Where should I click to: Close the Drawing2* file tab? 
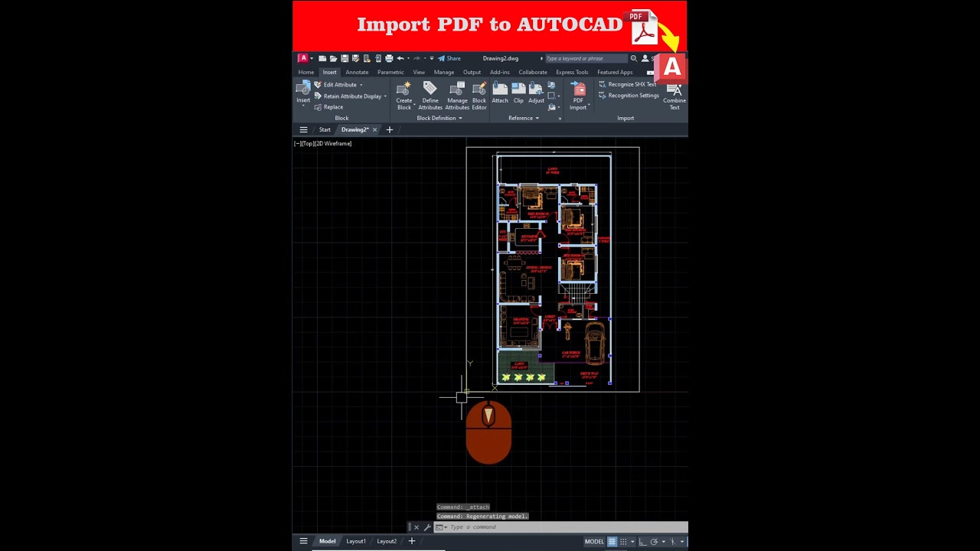(x=374, y=130)
